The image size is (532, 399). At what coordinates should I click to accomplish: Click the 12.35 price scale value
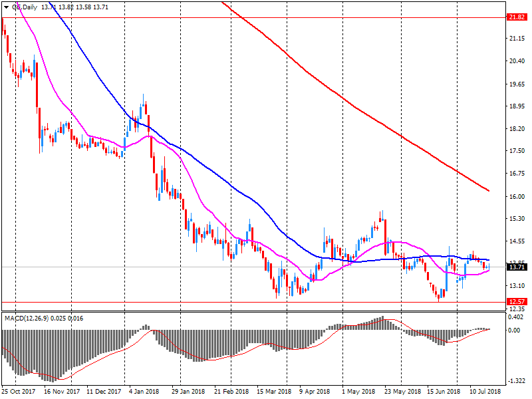[x=517, y=309]
